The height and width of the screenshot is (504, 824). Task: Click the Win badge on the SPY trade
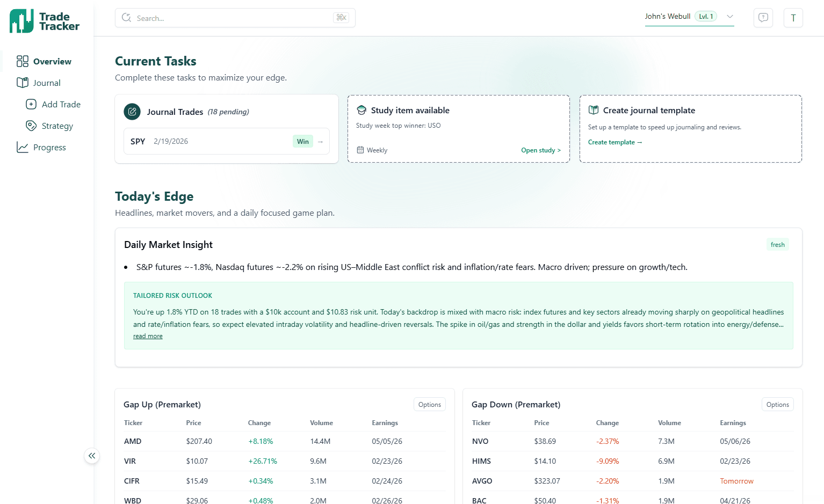(x=302, y=141)
